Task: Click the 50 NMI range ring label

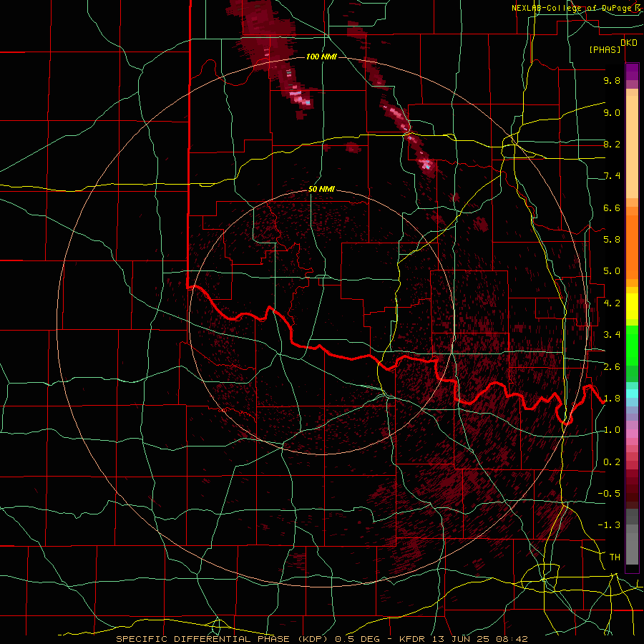Action: click(x=321, y=189)
